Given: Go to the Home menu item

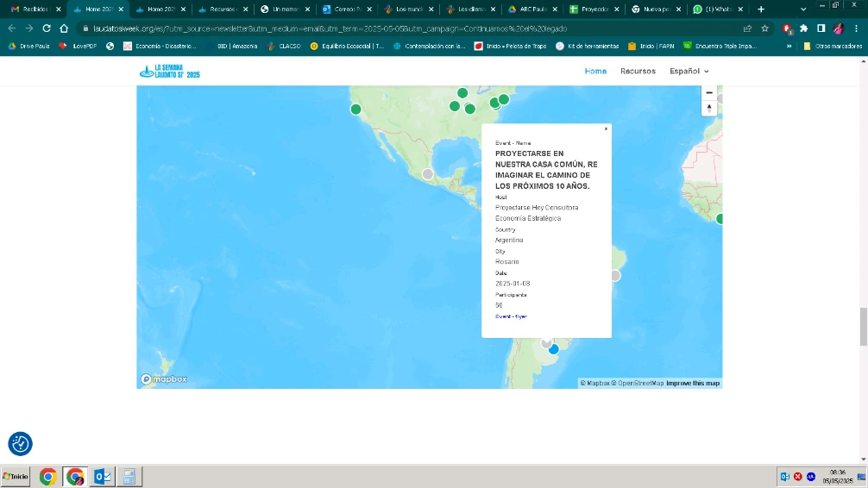Looking at the screenshot, I should coord(595,72).
